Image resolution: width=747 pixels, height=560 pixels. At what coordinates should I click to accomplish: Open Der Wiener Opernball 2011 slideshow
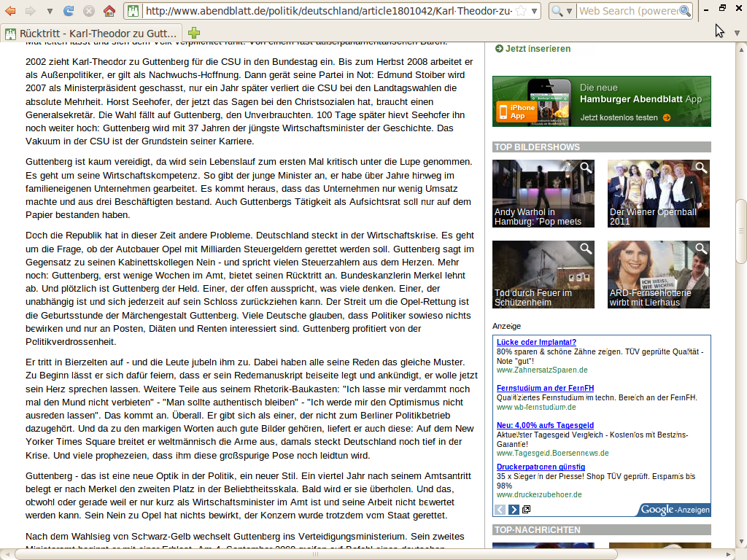pyautogui.click(x=659, y=193)
